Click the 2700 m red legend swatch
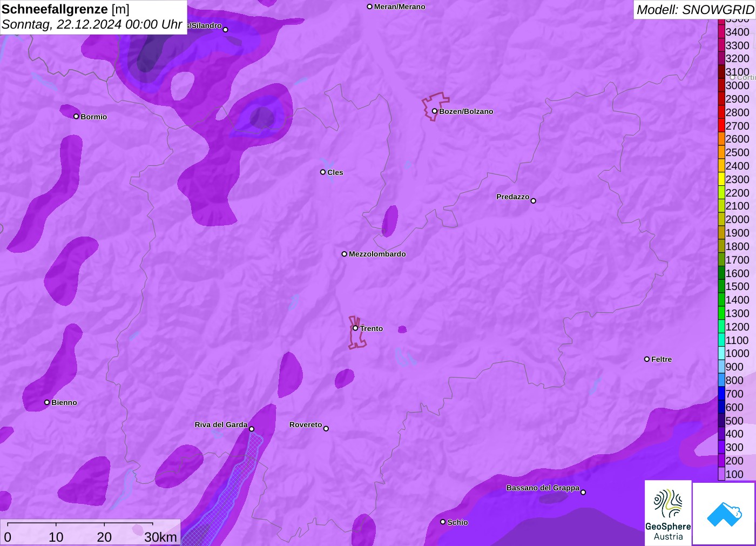Screen dimensions: 756x546 (x=721, y=126)
